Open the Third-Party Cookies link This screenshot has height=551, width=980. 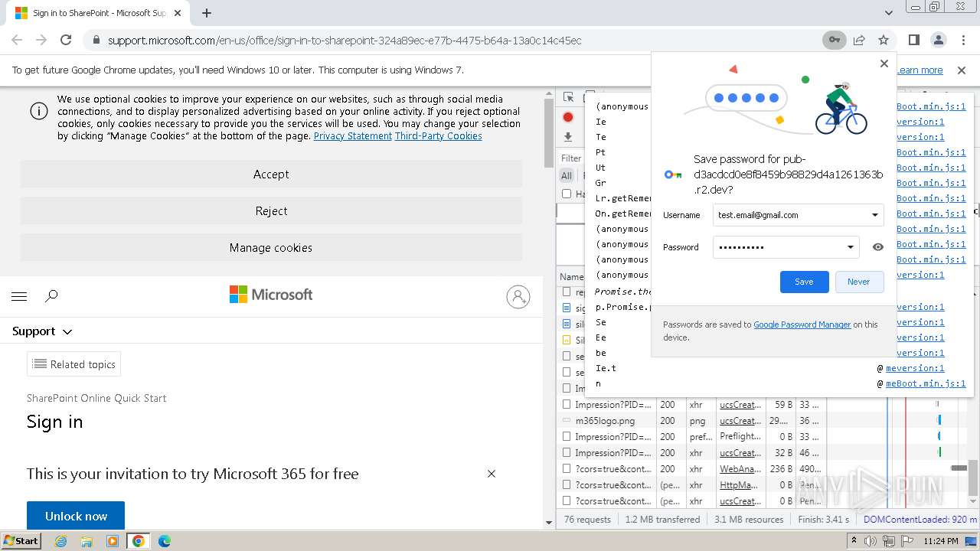(439, 135)
